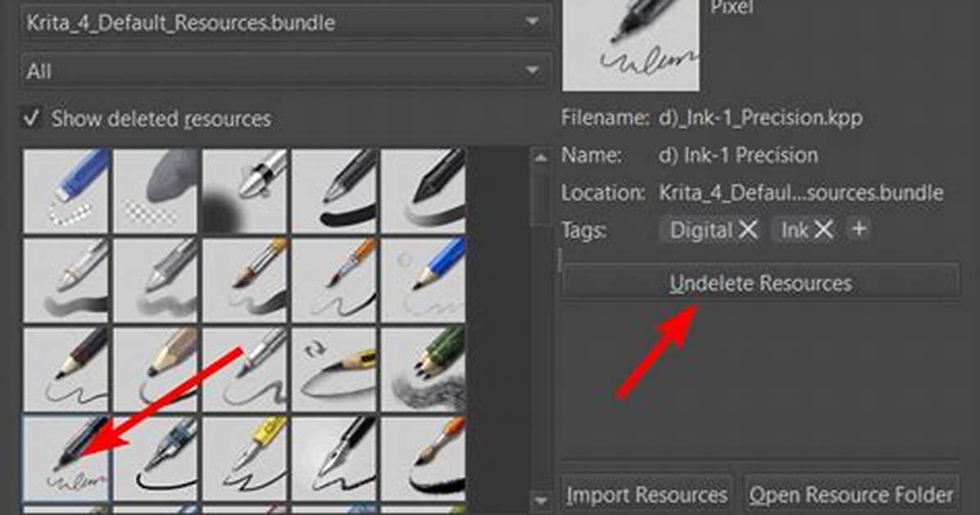The height and width of the screenshot is (515, 980).
Task: Click the scroll down arrow of preset list
Action: point(540,500)
